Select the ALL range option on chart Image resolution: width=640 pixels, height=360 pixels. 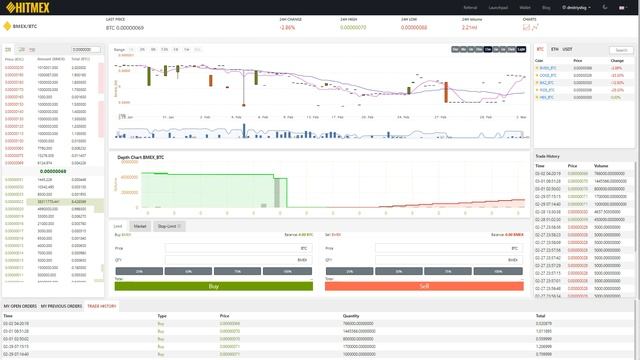click(198, 49)
